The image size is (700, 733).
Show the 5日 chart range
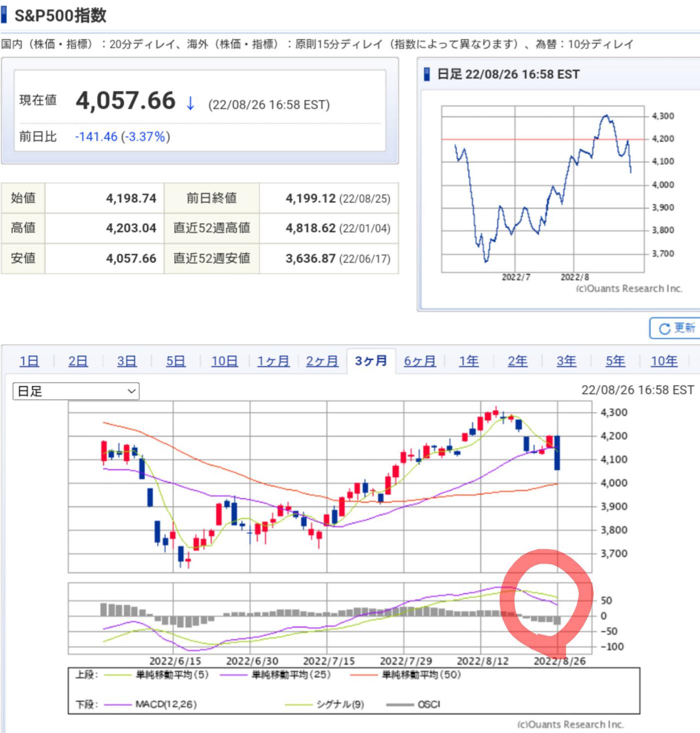pyautogui.click(x=175, y=361)
